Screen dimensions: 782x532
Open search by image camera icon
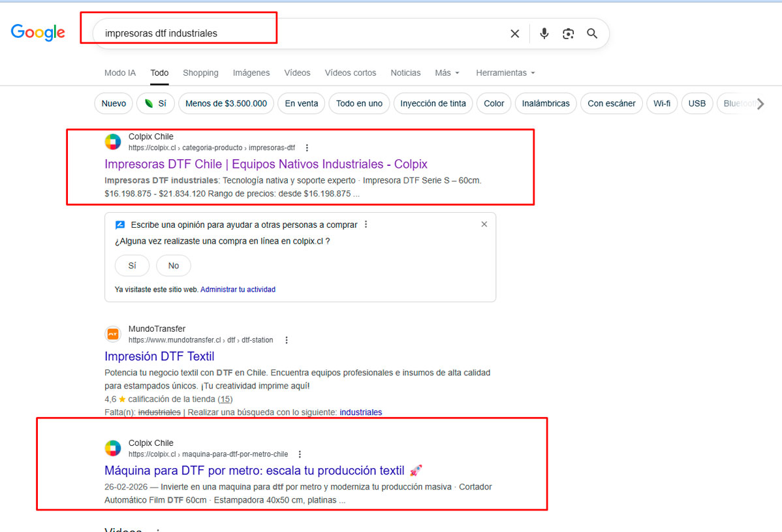coord(568,33)
